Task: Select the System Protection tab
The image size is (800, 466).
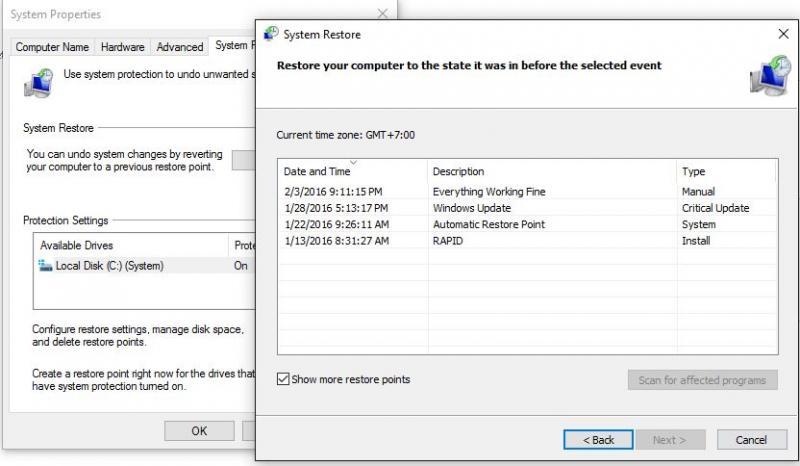Action: (233, 45)
